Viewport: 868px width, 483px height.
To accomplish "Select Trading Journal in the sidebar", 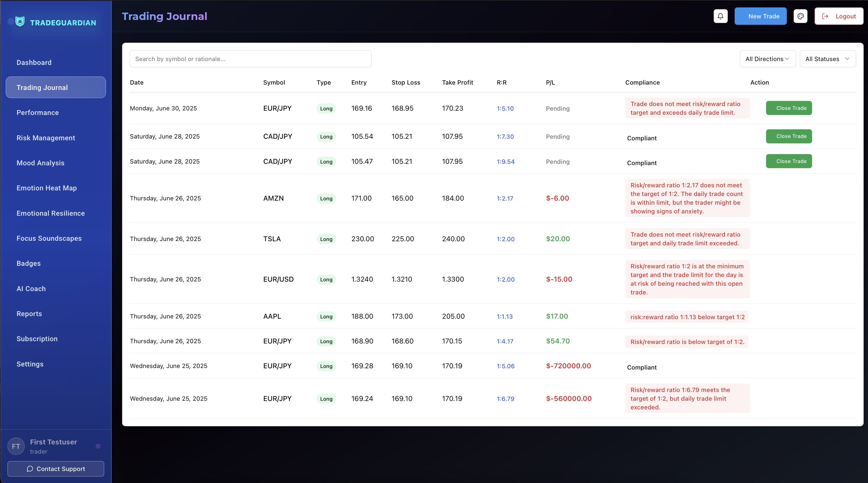I will pos(56,87).
